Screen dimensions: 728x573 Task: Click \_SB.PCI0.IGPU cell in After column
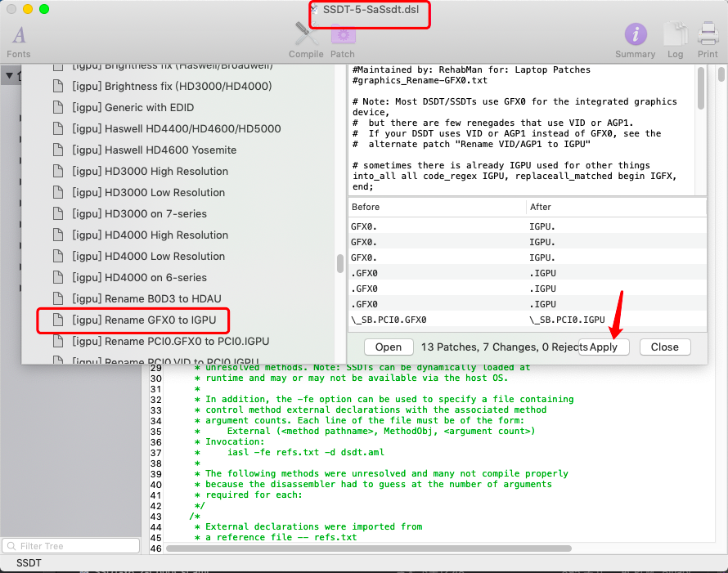pos(567,320)
